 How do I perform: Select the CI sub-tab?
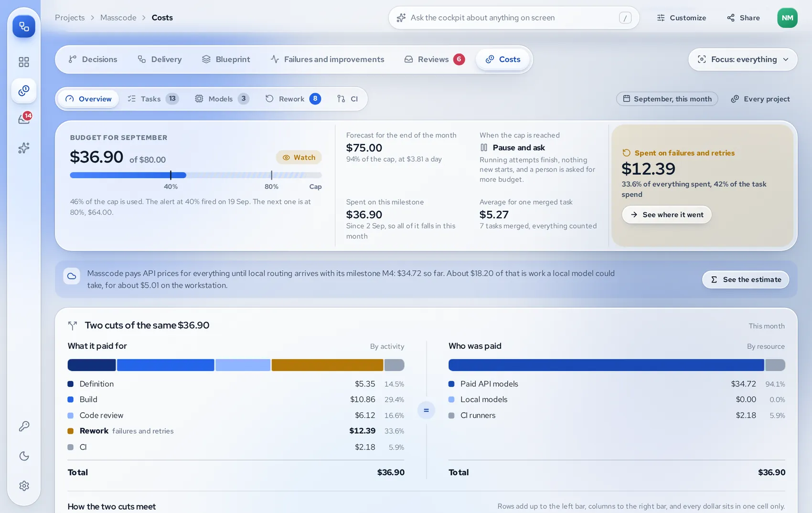[x=347, y=99]
